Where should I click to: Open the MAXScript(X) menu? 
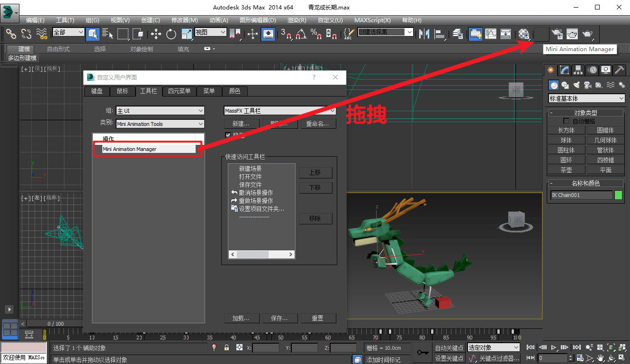[x=372, y=20]
